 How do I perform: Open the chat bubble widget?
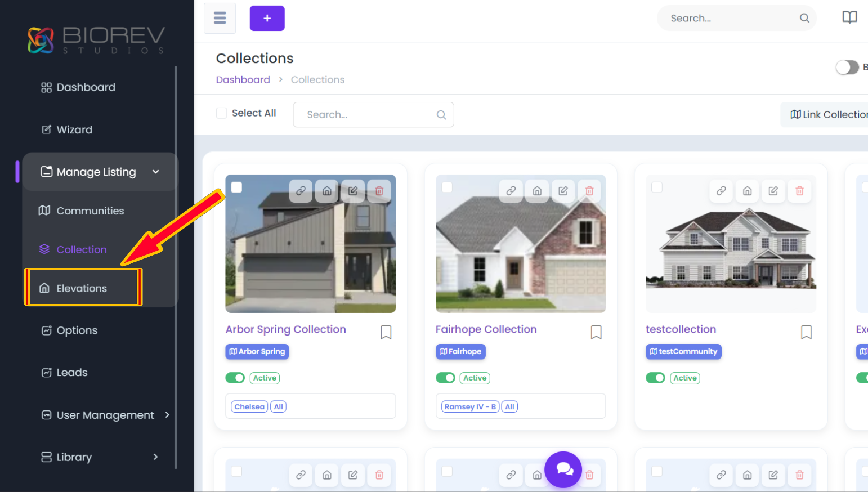[563, 469]
